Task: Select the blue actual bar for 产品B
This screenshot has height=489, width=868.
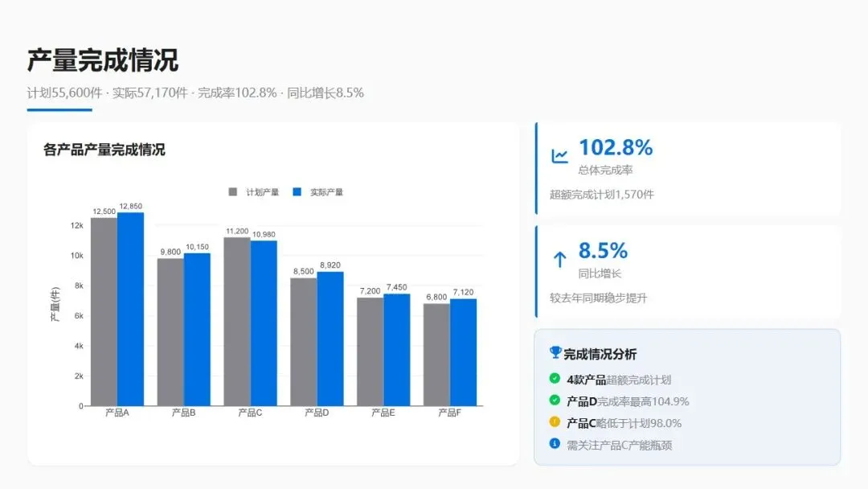Action: coord(197,330)
